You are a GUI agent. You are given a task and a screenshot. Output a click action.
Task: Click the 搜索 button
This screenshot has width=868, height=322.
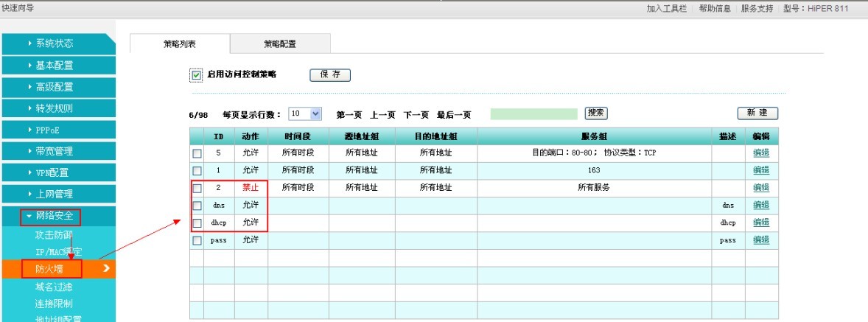tap(595, 113)
